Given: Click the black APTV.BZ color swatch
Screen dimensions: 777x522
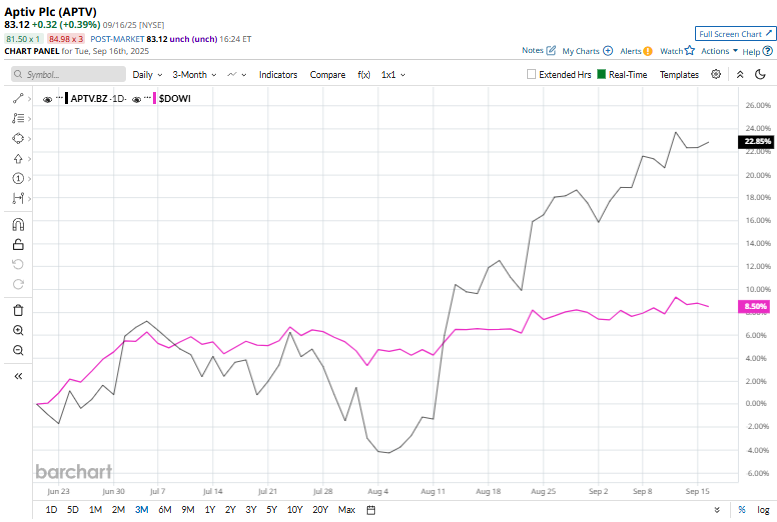Looking at the screenshot, I should coord(67,99).
